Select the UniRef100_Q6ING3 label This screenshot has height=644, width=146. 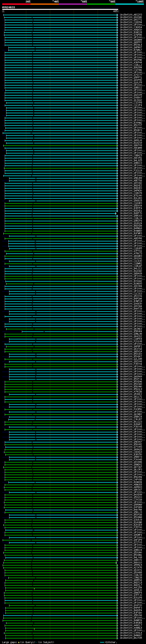pyautogui.click(x=131, y=329)
